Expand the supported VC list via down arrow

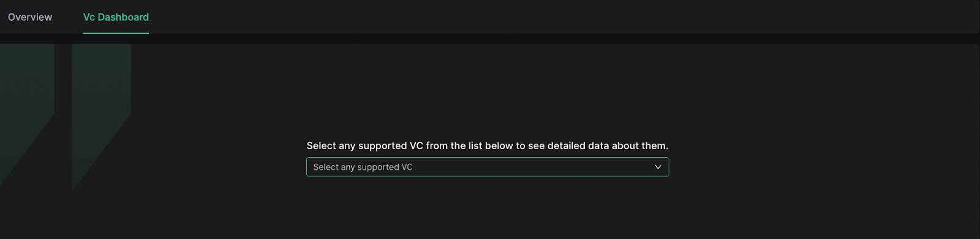[658, 167]
